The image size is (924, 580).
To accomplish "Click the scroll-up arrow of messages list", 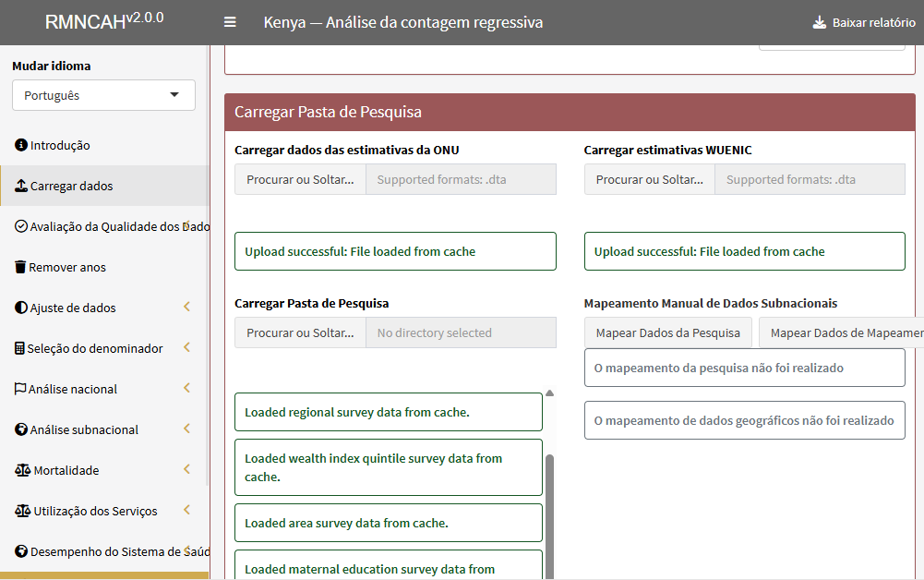I will point(550,393).
